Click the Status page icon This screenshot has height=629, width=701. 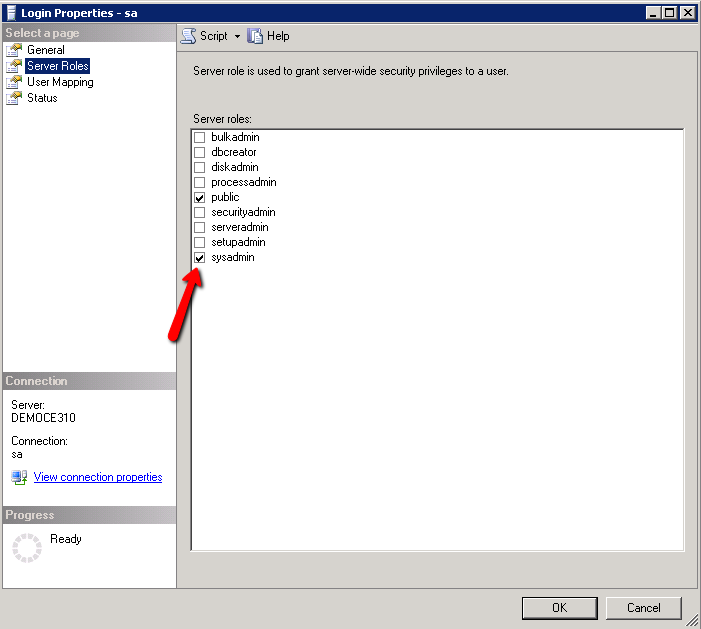coord(14,98)
